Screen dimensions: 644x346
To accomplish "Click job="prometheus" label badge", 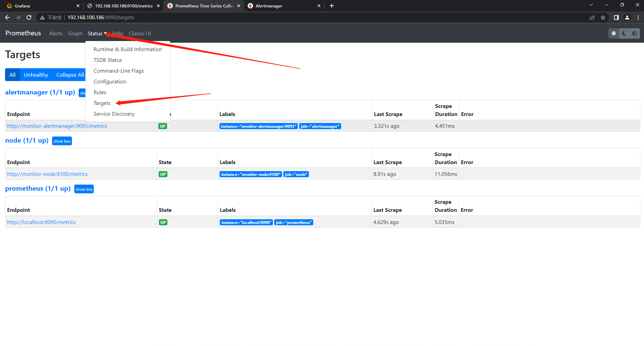I will (x=294, y=222).
